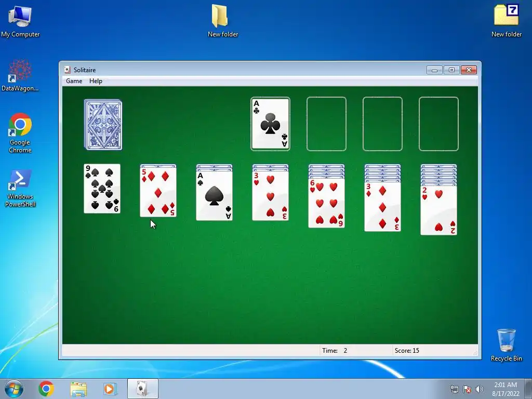Image resolution: width=532 pixels, height=399 pixels.
Task: Select the My Computer desktop icon
Action: click(x=20, y=21)
